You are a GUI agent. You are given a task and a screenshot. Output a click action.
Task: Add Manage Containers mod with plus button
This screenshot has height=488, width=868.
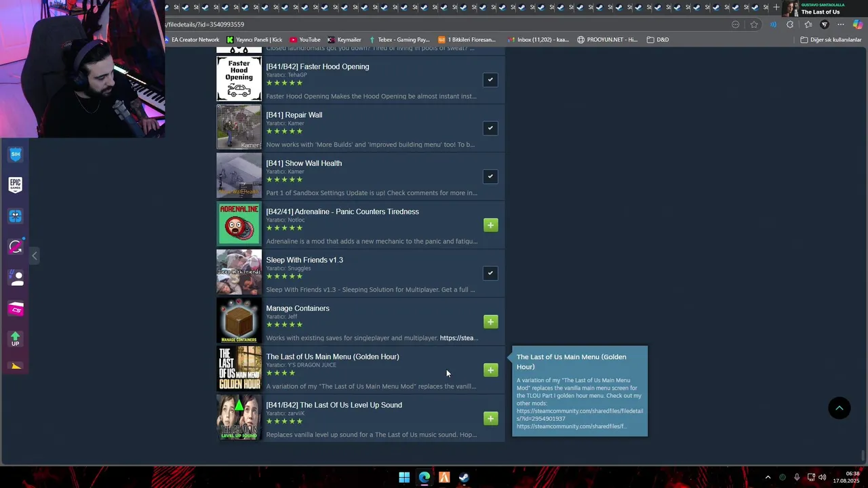tap(490, 321)
